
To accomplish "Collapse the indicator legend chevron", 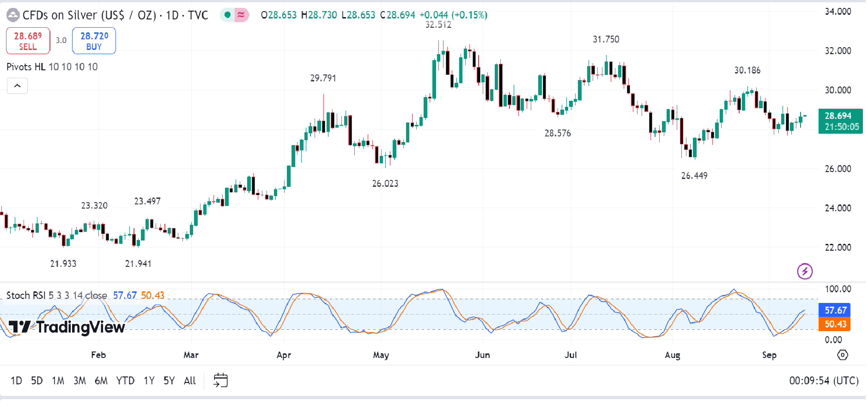I will [17, 86].
